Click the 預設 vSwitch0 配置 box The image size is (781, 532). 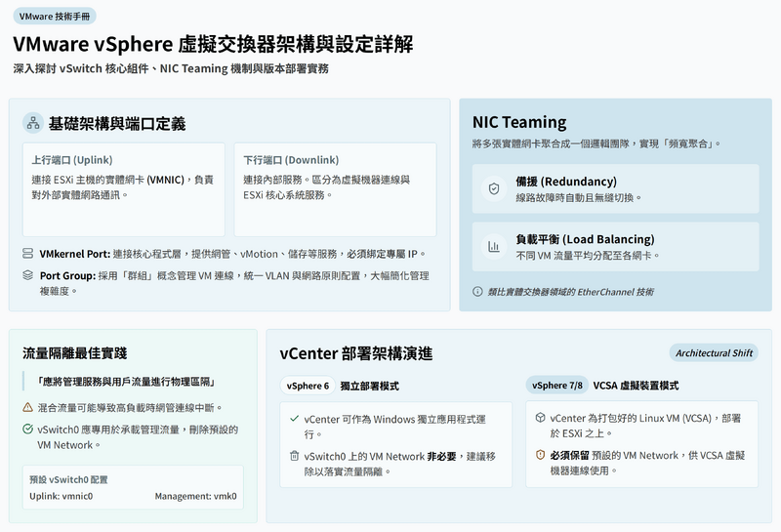tap(133, 487)
